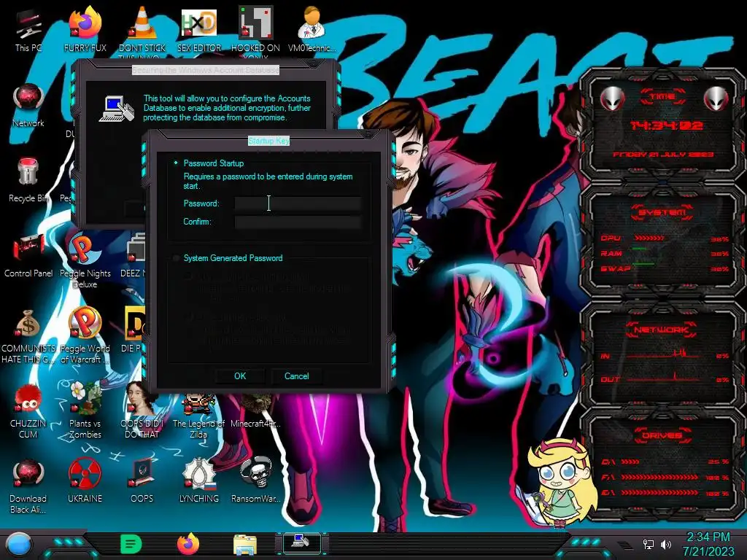Screen dimensions: 747x560
Task: Click the Friday 21 July date on the widget
Action: (663, 155)
